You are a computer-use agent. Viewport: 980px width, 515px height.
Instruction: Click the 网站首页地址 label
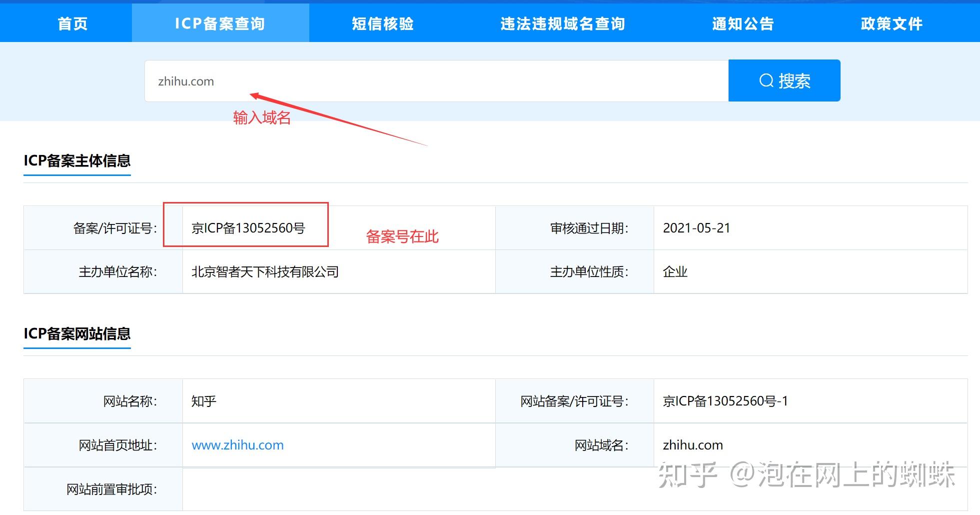(x=117, y=445)
